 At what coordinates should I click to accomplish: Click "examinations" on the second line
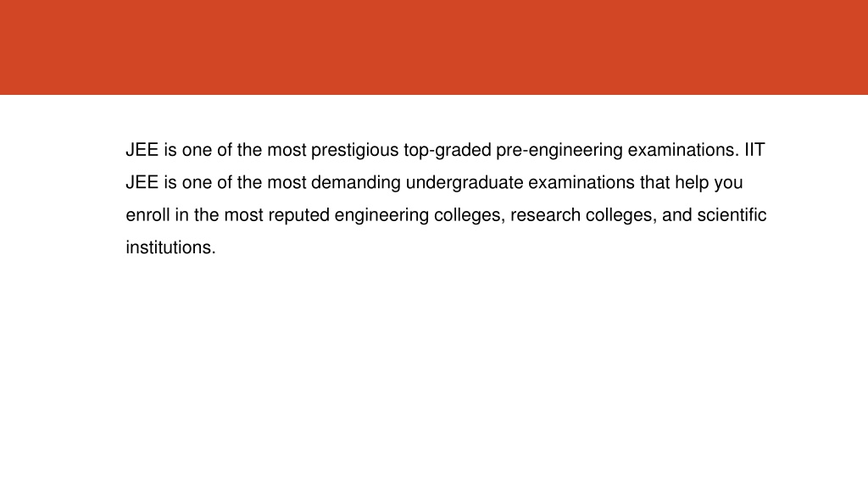[581, 183]
